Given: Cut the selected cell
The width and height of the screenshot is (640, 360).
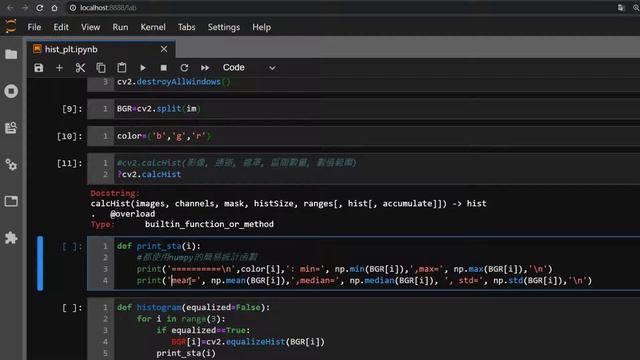Looking at the screenshot, I should tap(80, 68).
